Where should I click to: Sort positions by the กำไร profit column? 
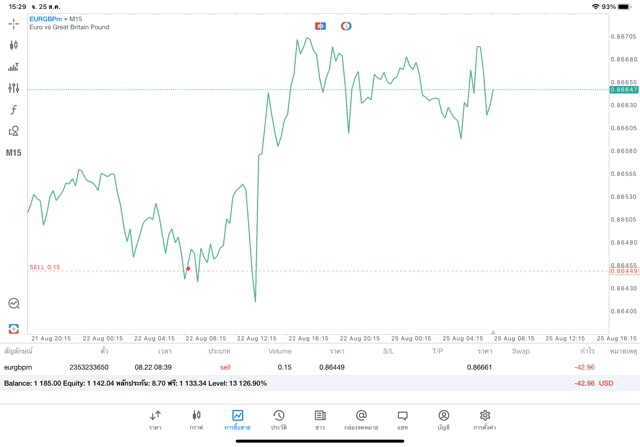(587, 351)
